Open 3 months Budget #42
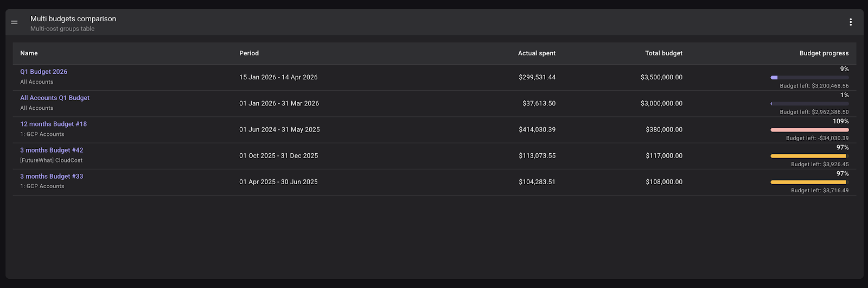 pyautogui.click(x=52, y=150)
